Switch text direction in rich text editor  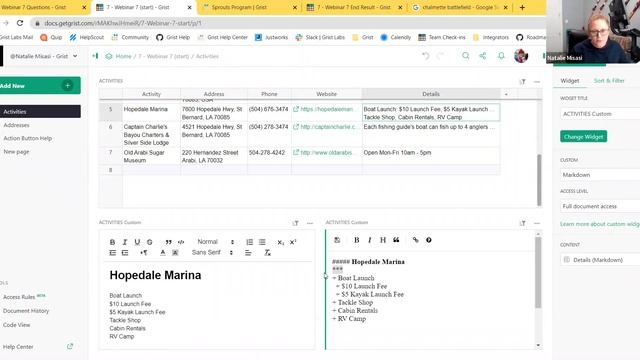144,253
